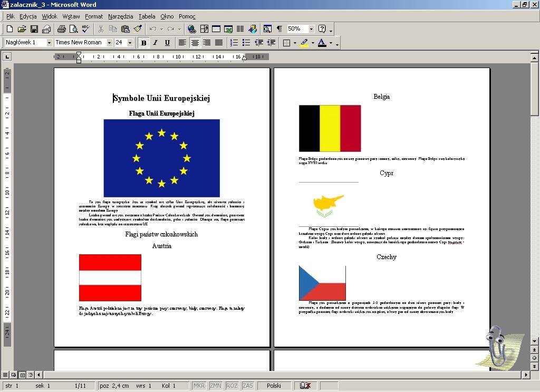Open the Wstaw menu
The width and height of the screenshot is (540, 392).
[71, 16]
